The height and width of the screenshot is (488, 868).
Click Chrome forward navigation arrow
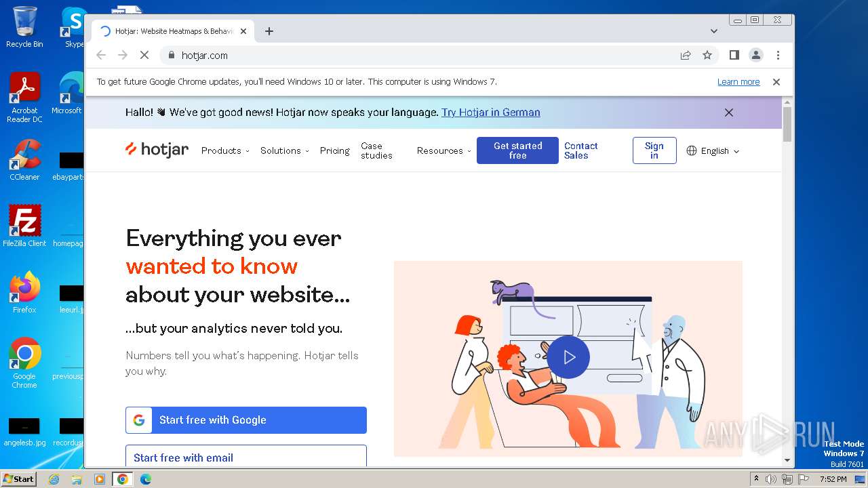coord(123,55)
